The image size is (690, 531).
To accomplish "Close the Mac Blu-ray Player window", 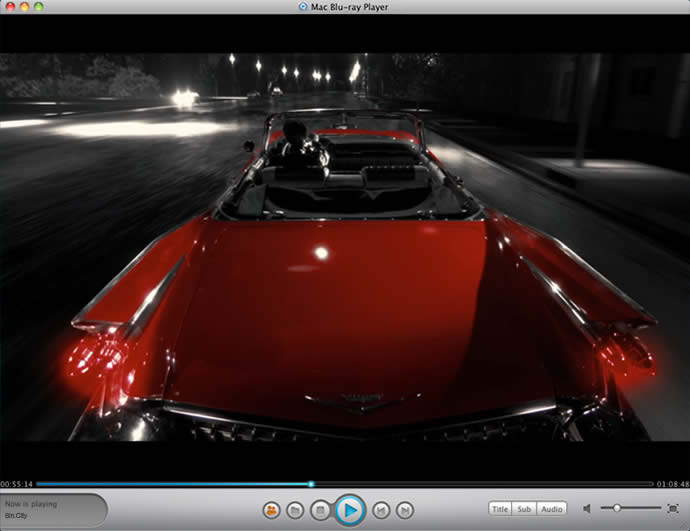I will [10, 7].
